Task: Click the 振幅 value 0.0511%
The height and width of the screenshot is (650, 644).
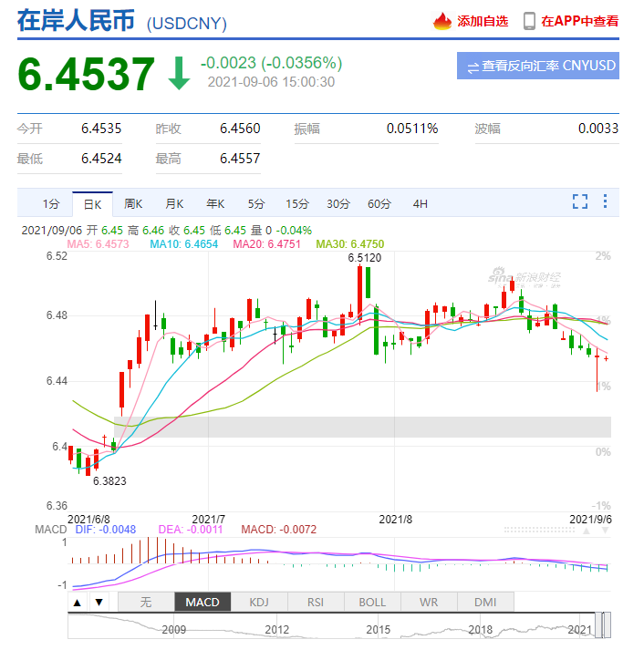Action: (x=412, y=129)
